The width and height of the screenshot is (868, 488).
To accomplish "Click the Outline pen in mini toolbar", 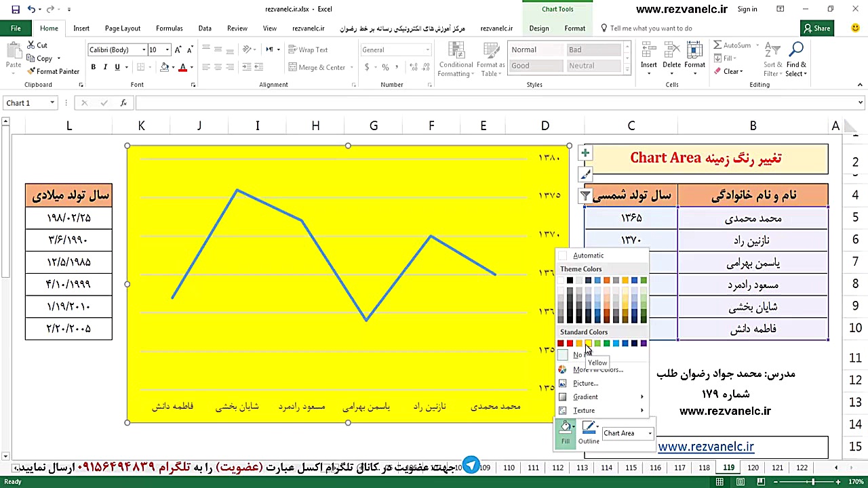I will pos(587,427).
